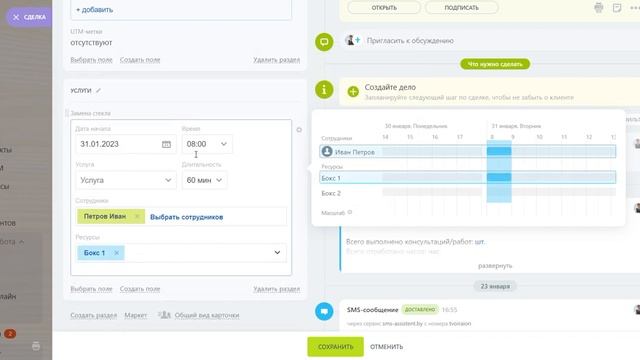
Task: Click the green info timeline icon
Action: (324, 89)
